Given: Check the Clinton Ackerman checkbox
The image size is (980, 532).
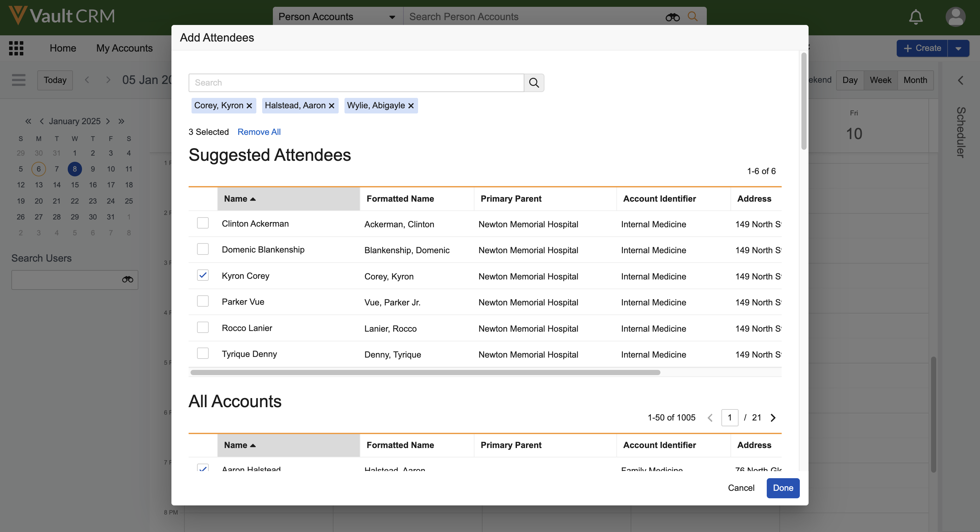Looking at the screenshot, I should click(x=203, y=223).
